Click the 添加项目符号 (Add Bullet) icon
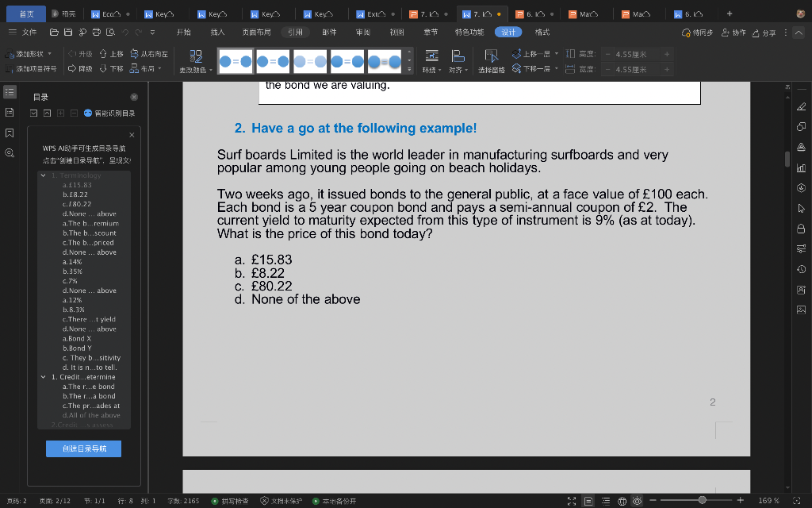This screenshot has height=508, width=812. (x=10, y=67)
